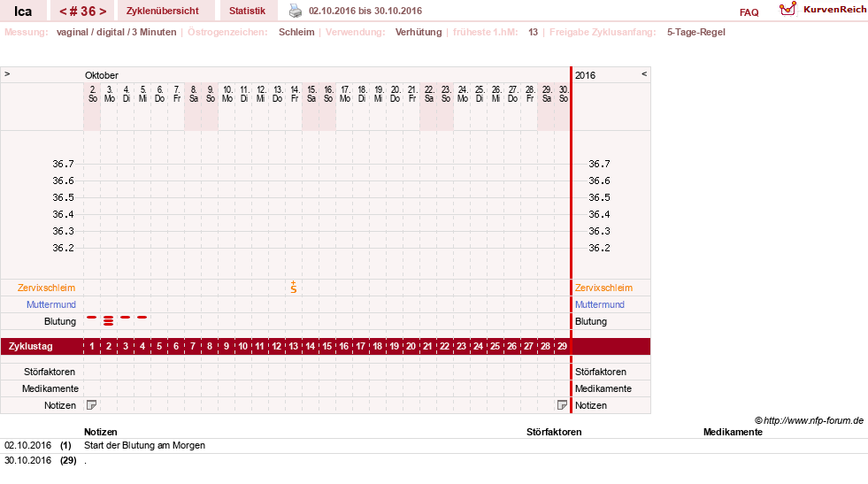Click the printer icon beside the date range

(296, 11)
